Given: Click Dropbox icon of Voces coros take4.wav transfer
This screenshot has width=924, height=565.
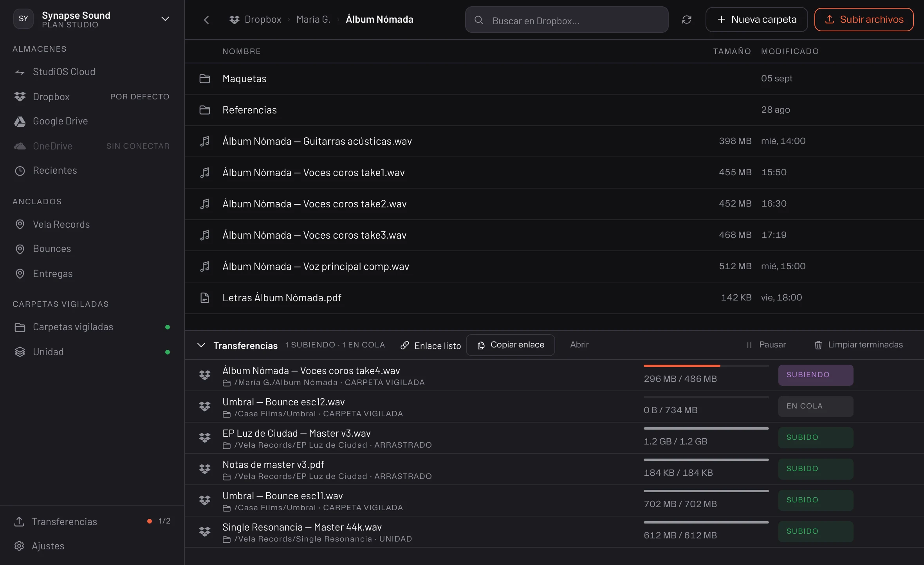Looking at the screenshot, I should pos(205,375).
